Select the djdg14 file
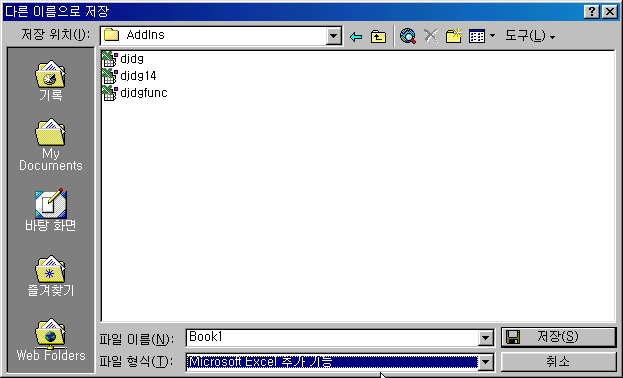This screenshot has height=378, width=623. pos(129,76)
